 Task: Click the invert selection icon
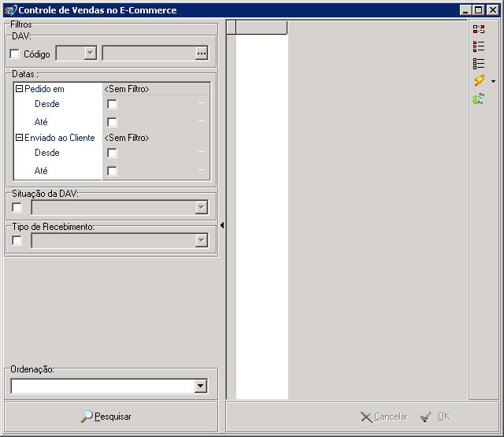(479, 29)
